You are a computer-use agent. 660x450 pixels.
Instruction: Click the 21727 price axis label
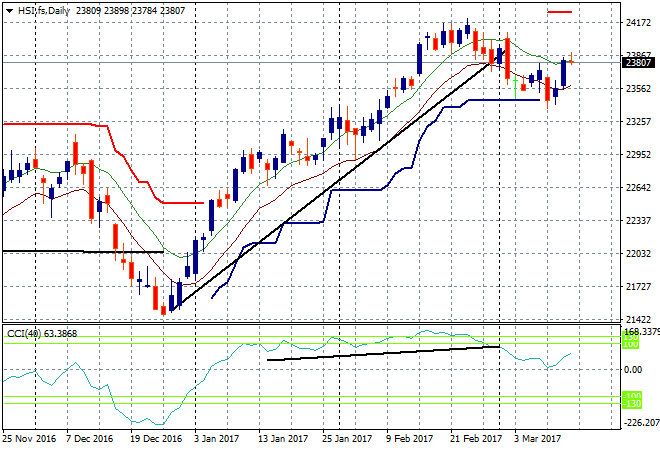click(x=639, y=287)
